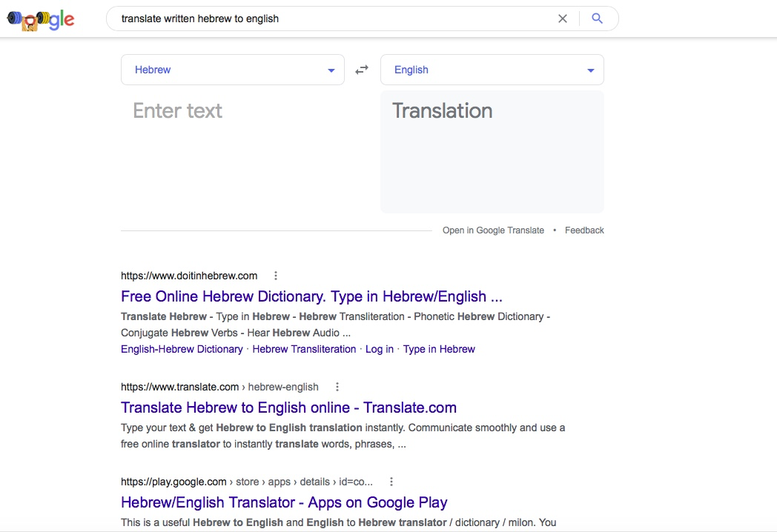Screen dimensions: 777x532
Task: Click the Log in sitelink
Action: tap(380, 349)
